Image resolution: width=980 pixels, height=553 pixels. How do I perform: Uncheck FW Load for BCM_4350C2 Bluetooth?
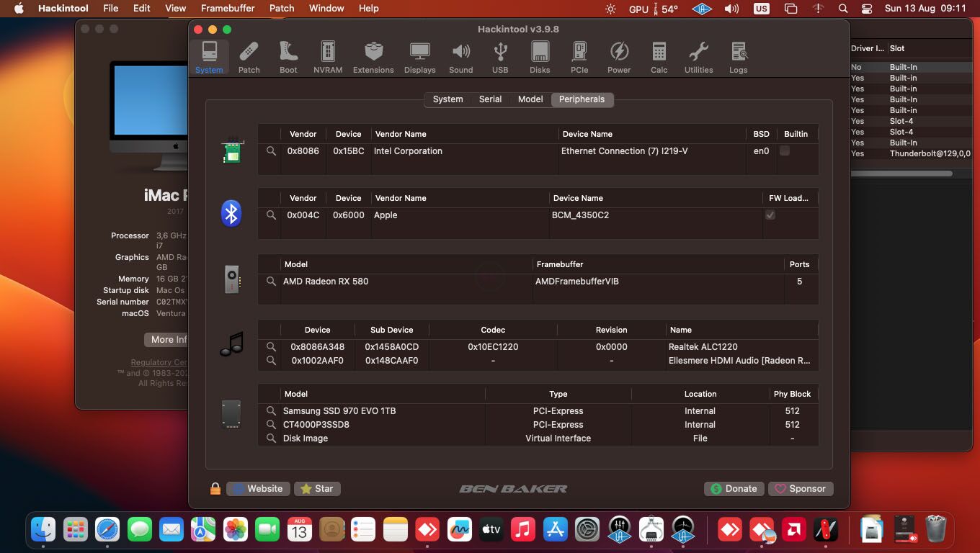coord(770,215)
